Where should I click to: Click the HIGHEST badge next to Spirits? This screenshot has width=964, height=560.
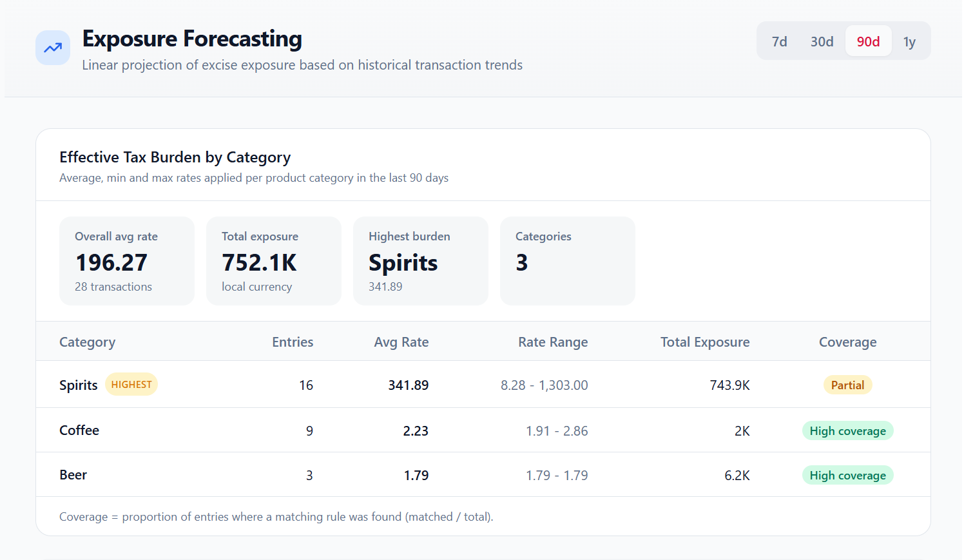pyautogui.click(x=131, y=385)
